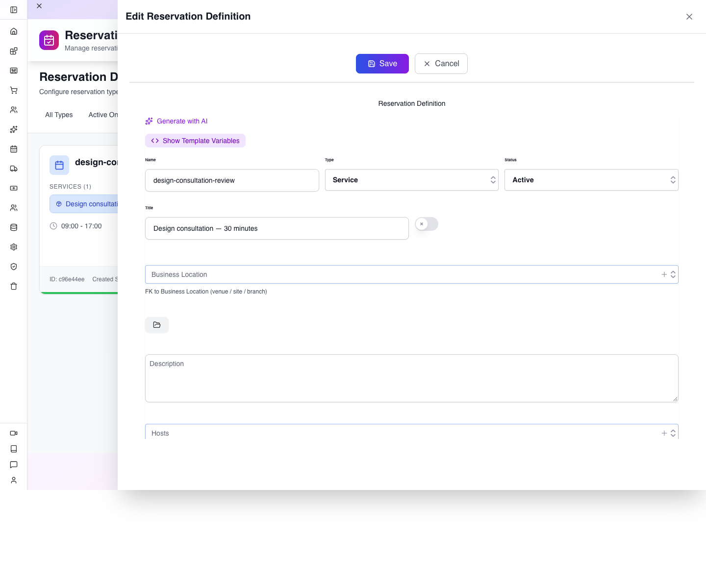The width and height of the screenshot is (706, 588).
Task: Click the ID: c96e44ee text
Action: click(x=67, y=279)
